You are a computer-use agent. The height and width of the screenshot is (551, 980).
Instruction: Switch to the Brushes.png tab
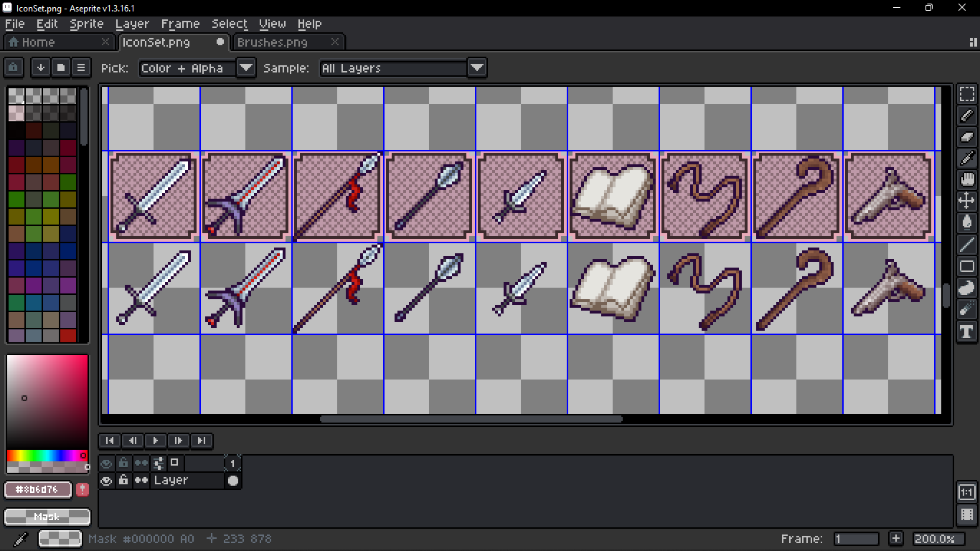(273, 42)
